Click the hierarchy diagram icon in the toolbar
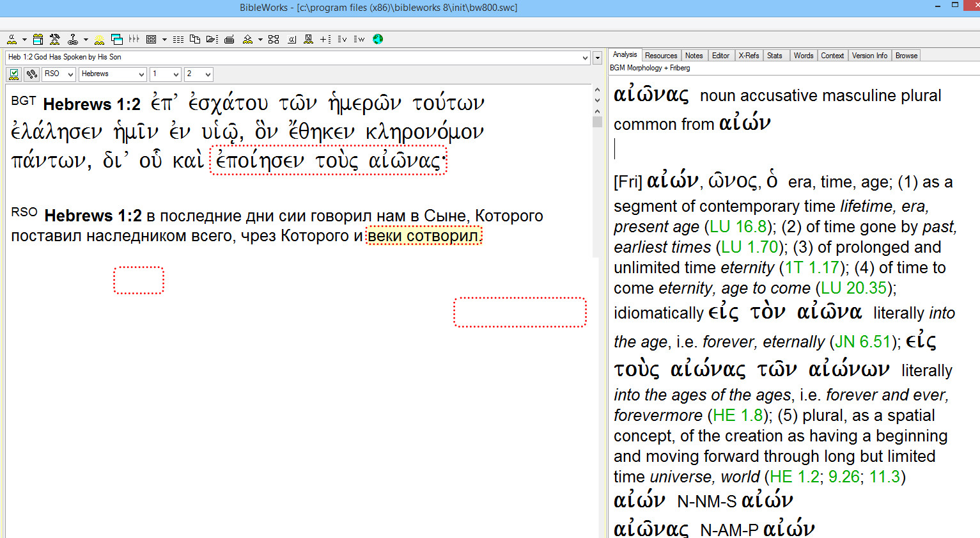Viewport: 980px width, 538px height. point(274,39)
